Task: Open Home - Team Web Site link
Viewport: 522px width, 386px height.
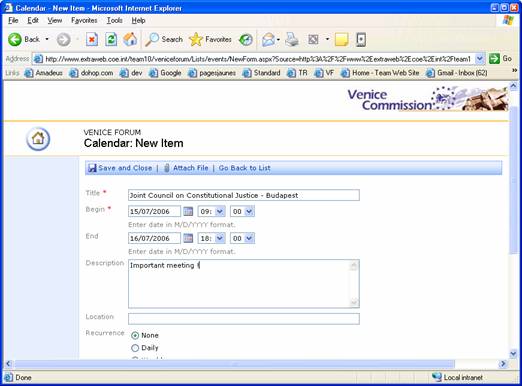Action: coord(380,73)
